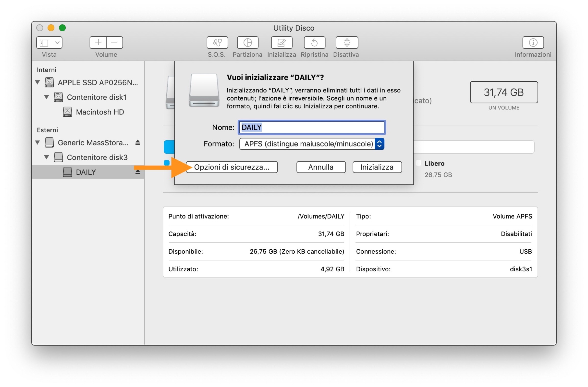Click the Disattiva unmount toolbar icon
This screenshot has height=387, width=588.
347,42
